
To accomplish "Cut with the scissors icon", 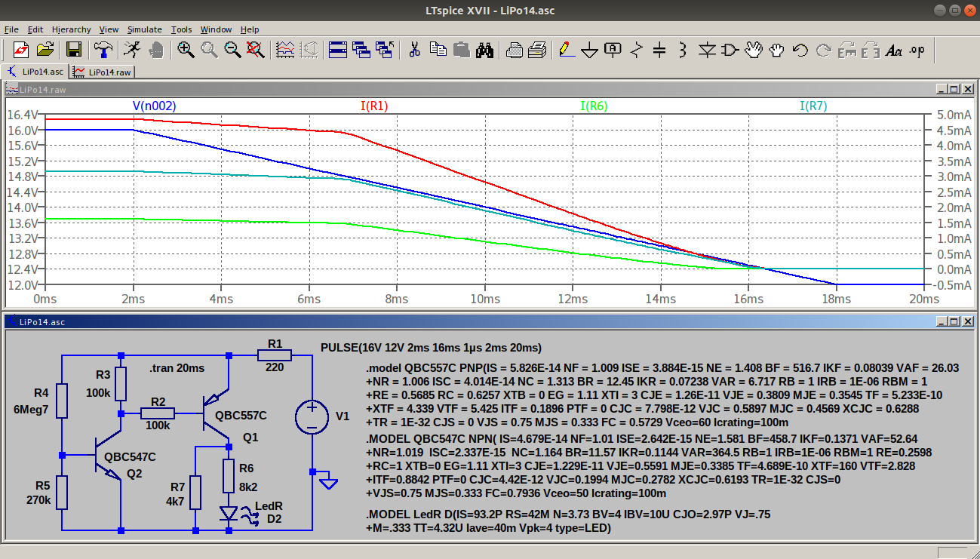I will tap(414, 50).
